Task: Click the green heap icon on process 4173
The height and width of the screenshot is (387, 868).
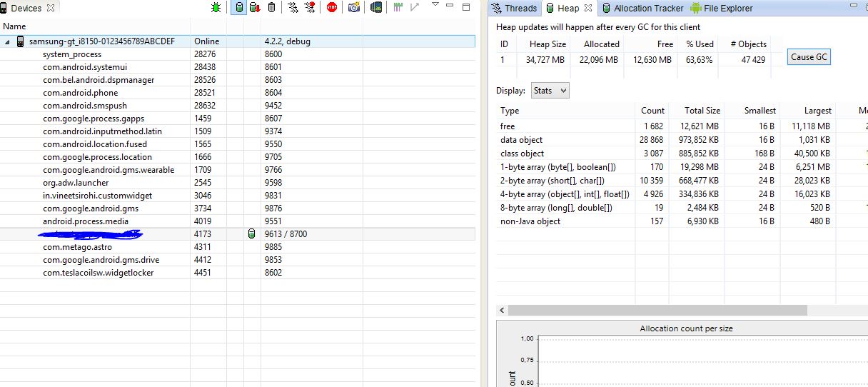Action: [251, 233]
